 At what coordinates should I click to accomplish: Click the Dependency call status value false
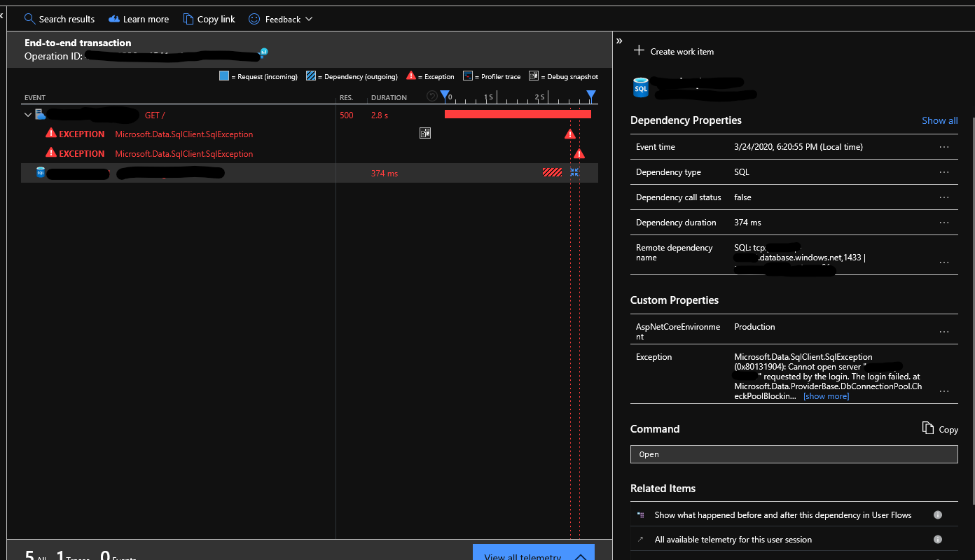point(742,197)
